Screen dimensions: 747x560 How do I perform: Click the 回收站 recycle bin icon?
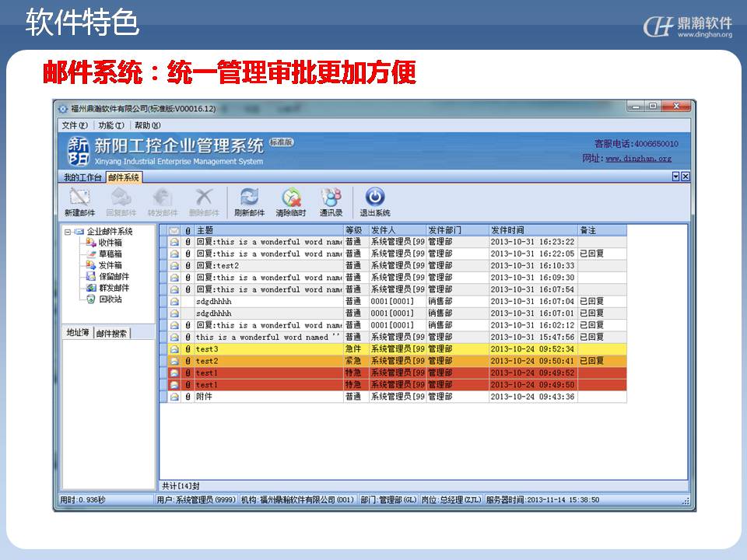(x=91, y=299)
